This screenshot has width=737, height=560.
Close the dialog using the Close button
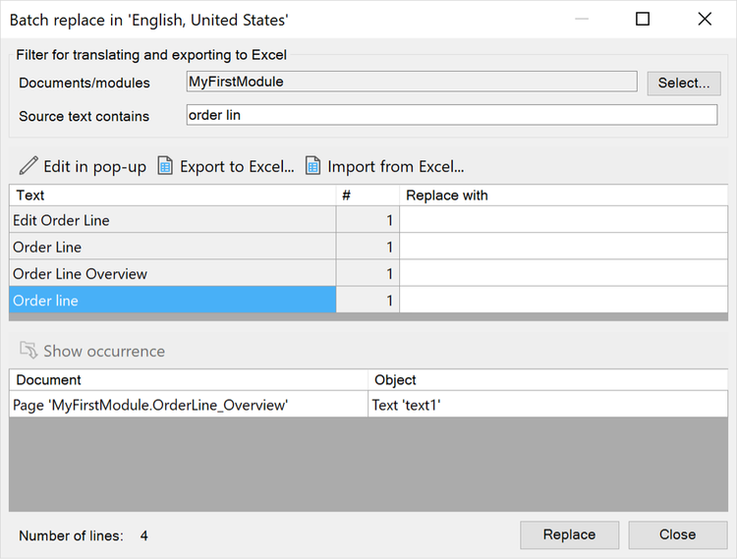(x=677, y=534)
